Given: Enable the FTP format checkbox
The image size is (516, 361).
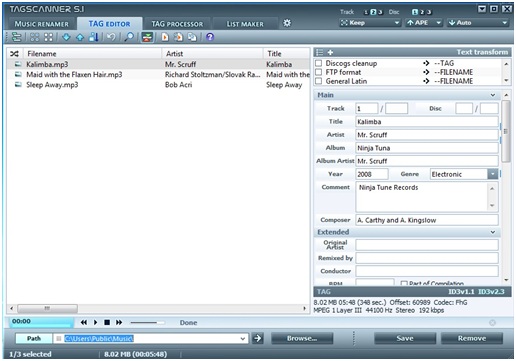Looking at the screenshot, I should [319, 72].
